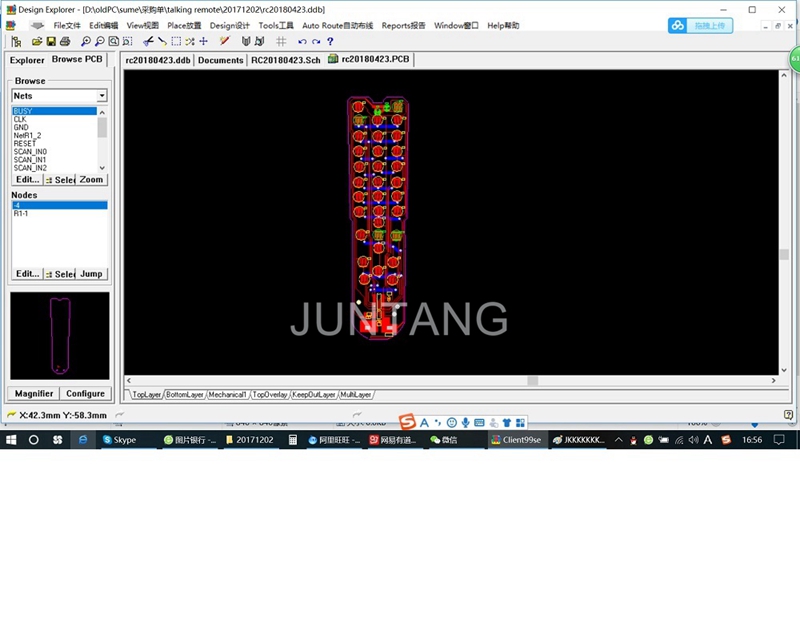Click the clear/pencil-cross toolbar icon
The image size is (800, 638).
coord(224,41)
